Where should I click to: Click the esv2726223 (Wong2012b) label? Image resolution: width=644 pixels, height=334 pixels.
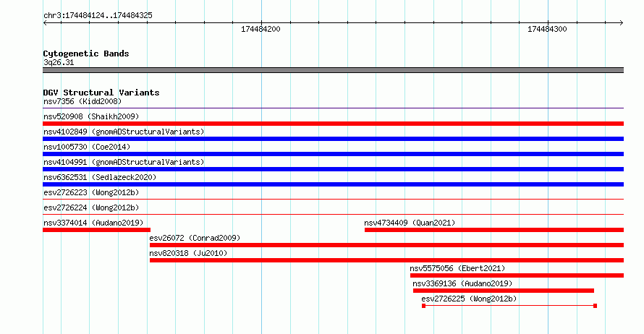[91, 192]
